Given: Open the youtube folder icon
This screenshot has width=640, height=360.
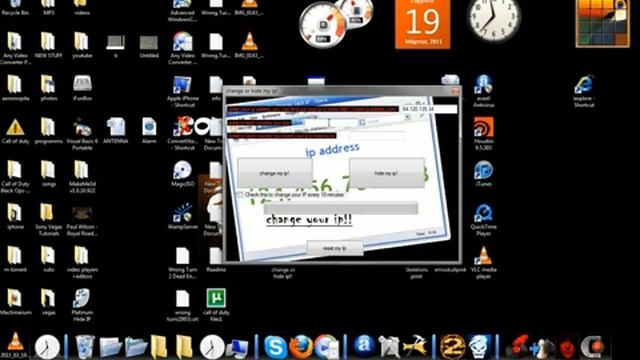Looking at the screenshot, I should tap(82, 45).
